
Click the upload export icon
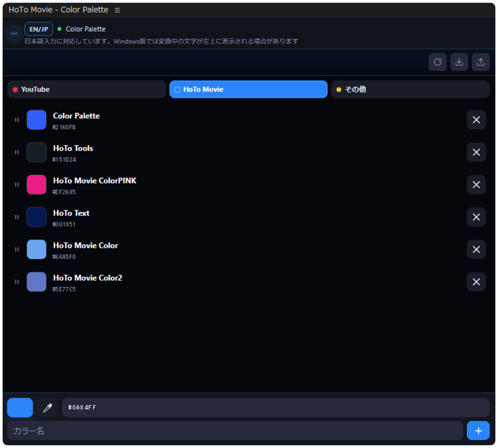[481, 62]
